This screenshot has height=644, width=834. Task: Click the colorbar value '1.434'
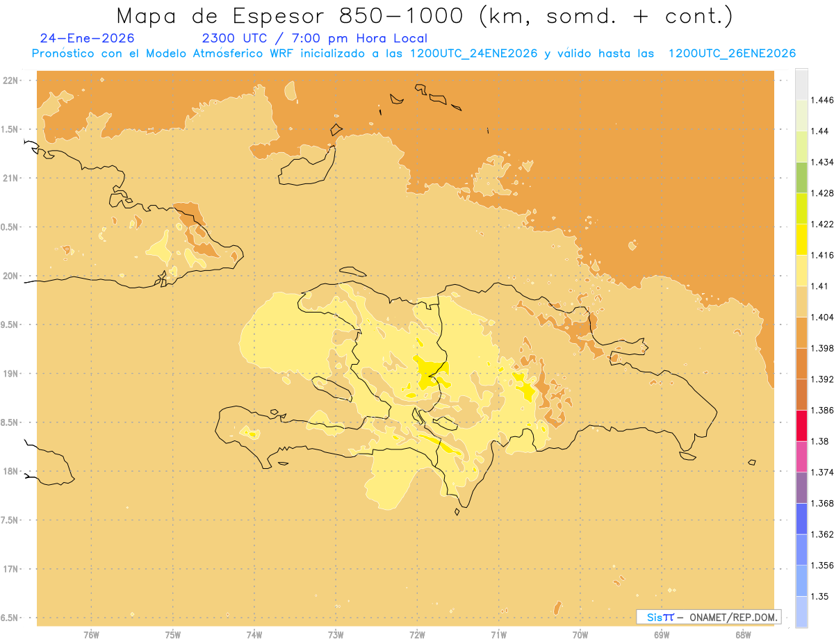coord(822,162)
